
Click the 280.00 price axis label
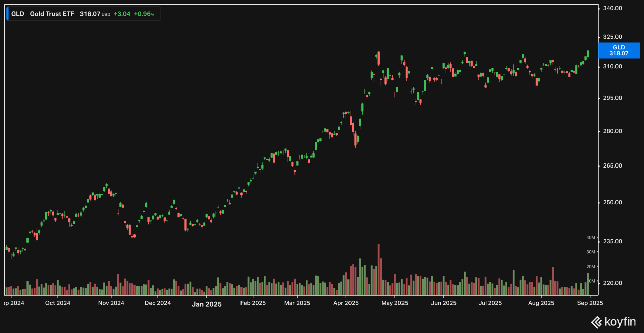pyautogui.click(x=612, y=131)
